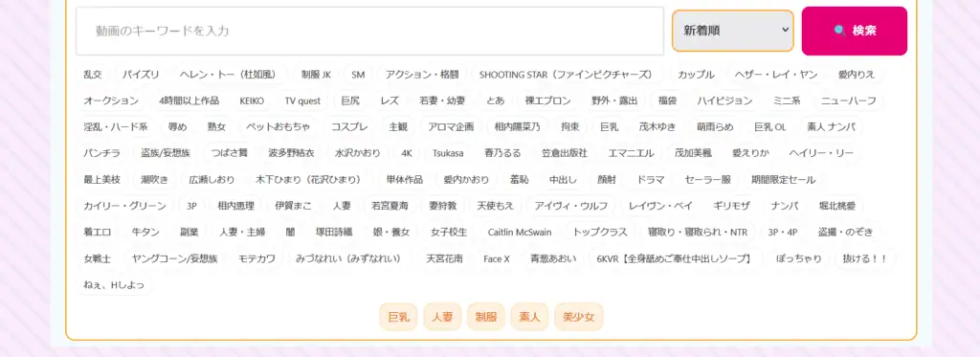Choose the 4時間以上作品 tag
Image resolution: width=980 pixels, height=357 pixels.
coord(189,100)
